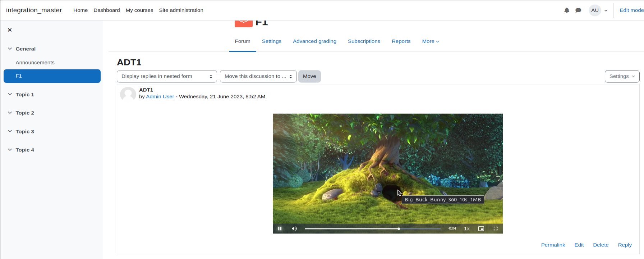Switch to the Settings tab
This screenshot has width=644, height=259.
pyautogui.click(x=272, y=41)
